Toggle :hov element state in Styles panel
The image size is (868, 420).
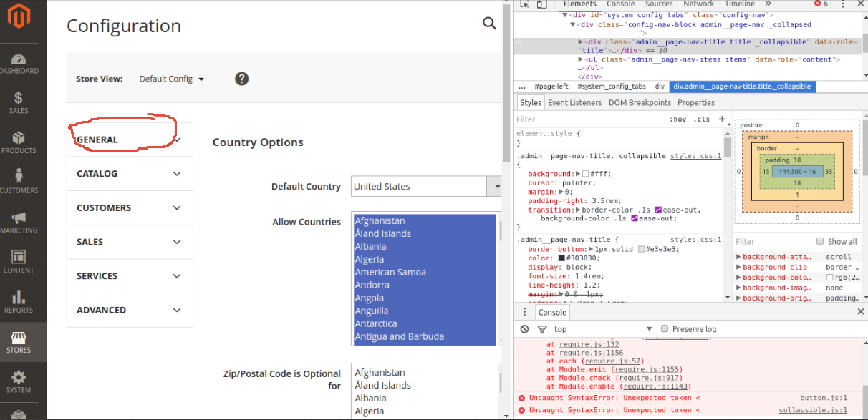click(678, 119)
